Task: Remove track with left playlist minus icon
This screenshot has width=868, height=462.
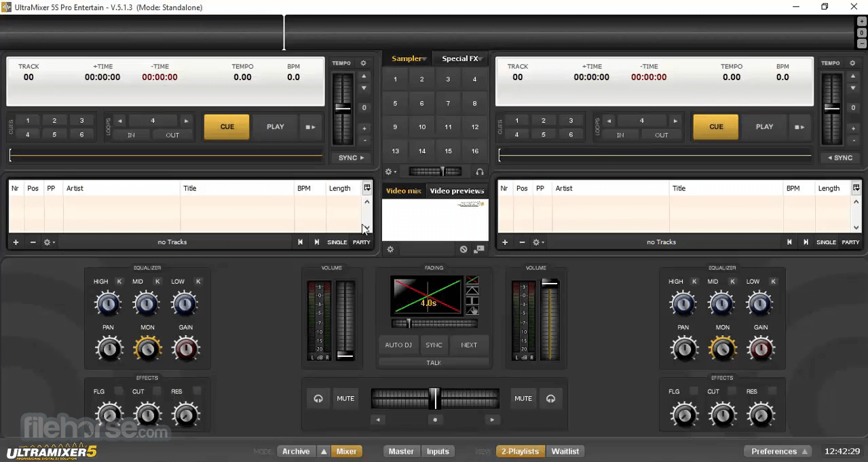Action: [x=33, y=242]
